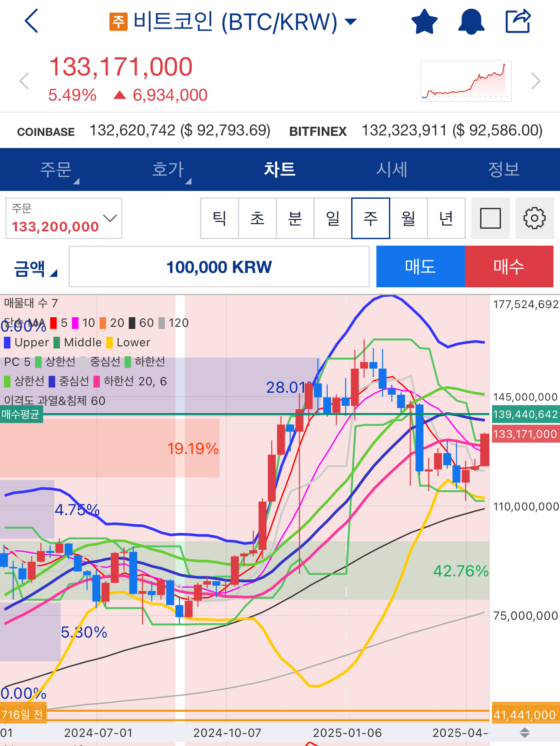560x746 pixels.
Task: Tap the magenta MA 10 legend swatch
Action: (76, 323)
